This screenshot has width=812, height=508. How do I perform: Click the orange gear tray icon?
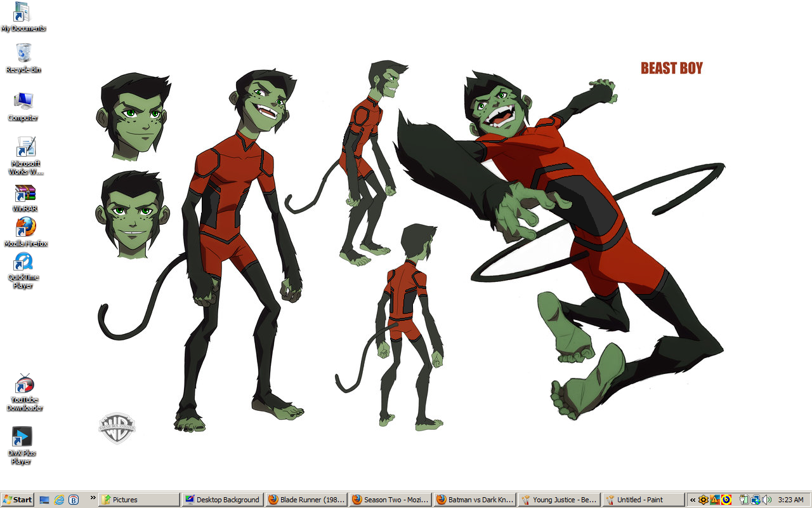click(x=704, y=500)
